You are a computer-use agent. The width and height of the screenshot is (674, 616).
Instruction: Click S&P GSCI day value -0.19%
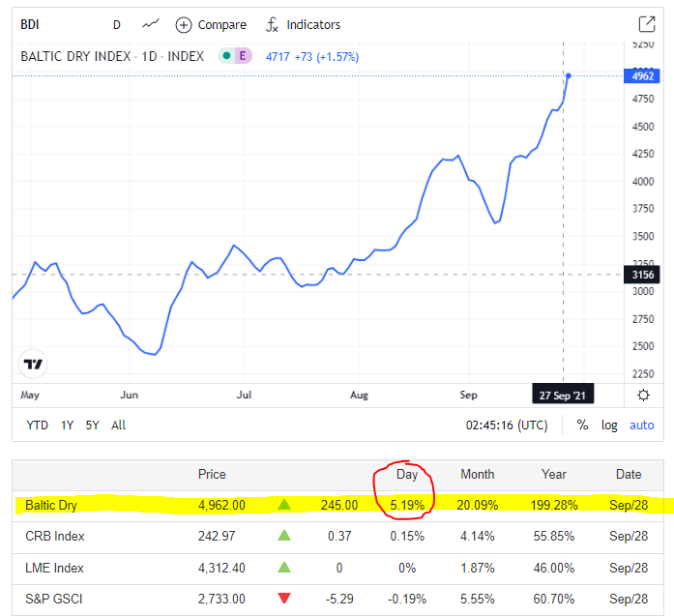407,599
